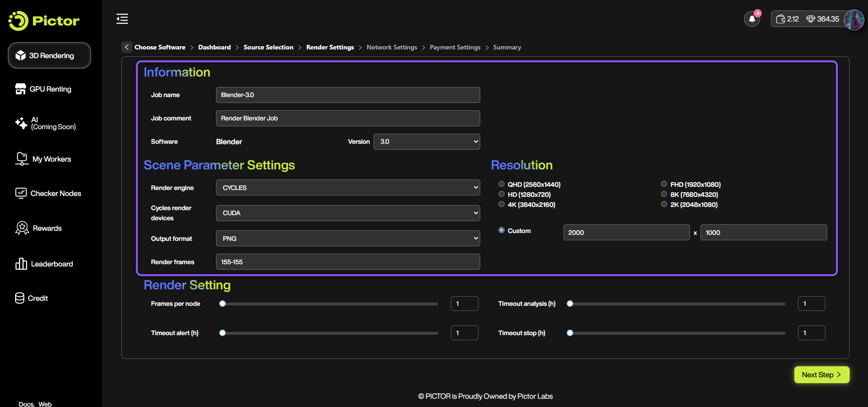Expand the Render engine dropdown
Viewport: 868px width, 407px height.
point(347,188)
